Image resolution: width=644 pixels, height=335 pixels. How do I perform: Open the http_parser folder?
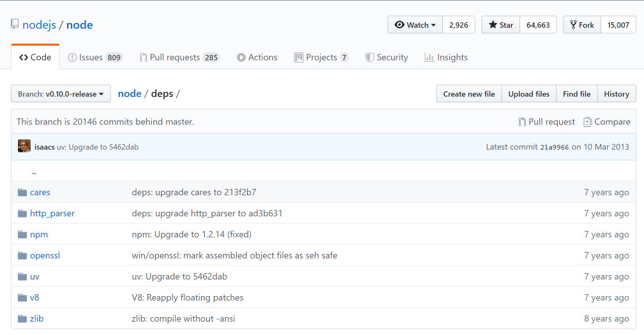click(x=52, y=214)
